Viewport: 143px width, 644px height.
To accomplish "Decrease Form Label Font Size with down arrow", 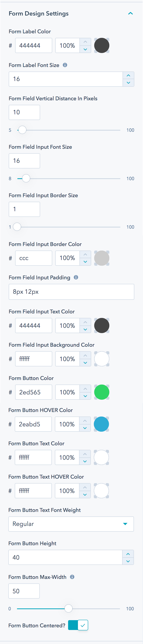I will click(x=128, y=83).
